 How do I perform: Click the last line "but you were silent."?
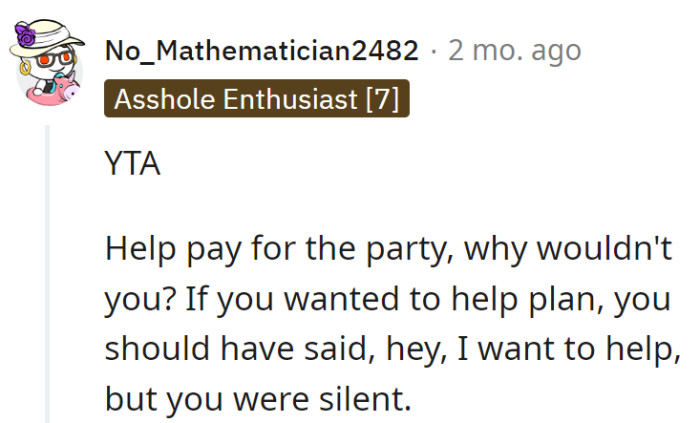(258, 399)
